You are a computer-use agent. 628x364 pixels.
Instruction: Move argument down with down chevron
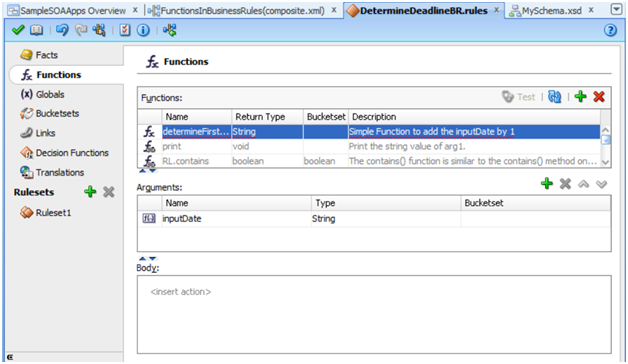click(601, 184)
